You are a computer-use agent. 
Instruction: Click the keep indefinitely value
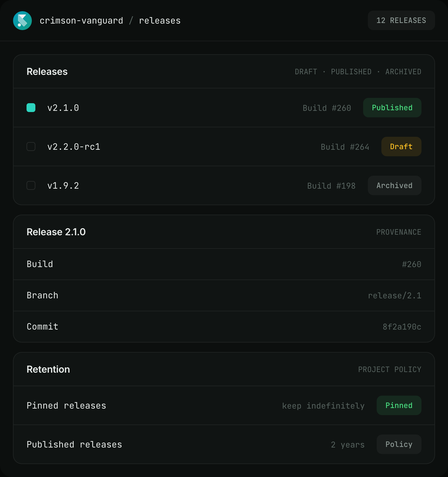[x=323, y=406]
